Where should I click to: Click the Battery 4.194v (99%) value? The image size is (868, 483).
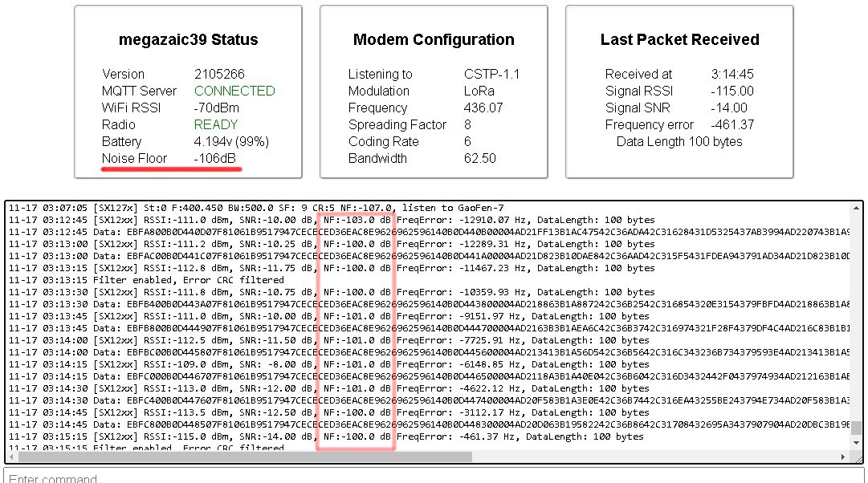click(x=231, y=141)
